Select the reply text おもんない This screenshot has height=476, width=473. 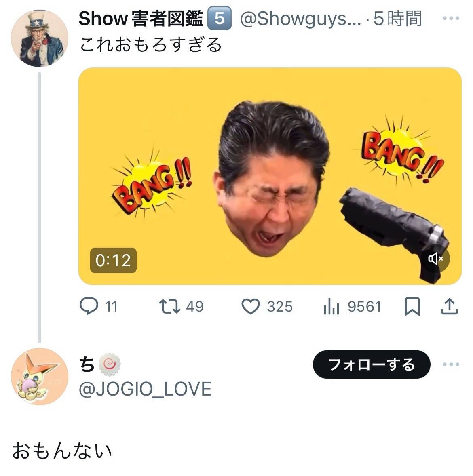click(x=62, y=451)
